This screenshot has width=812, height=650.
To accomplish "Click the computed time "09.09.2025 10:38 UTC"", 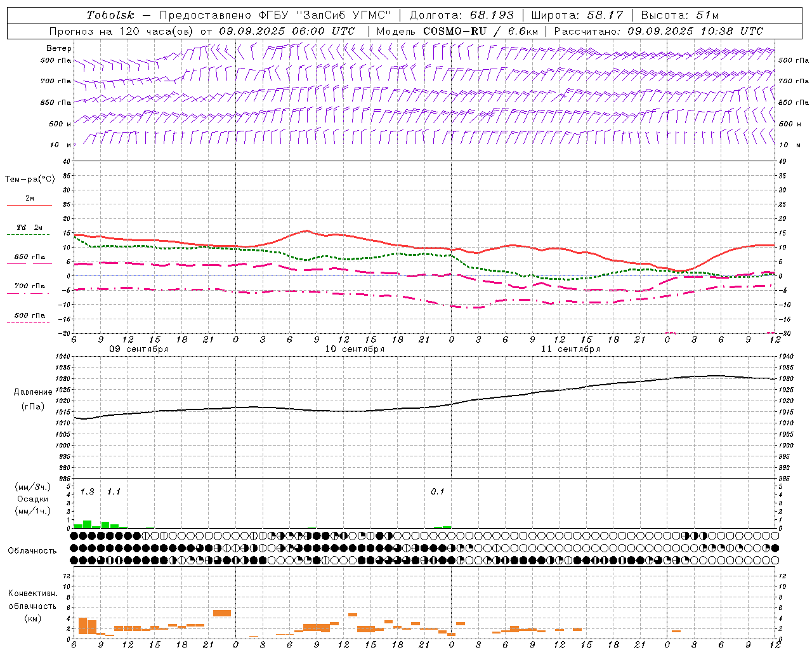I will (696, 31).
